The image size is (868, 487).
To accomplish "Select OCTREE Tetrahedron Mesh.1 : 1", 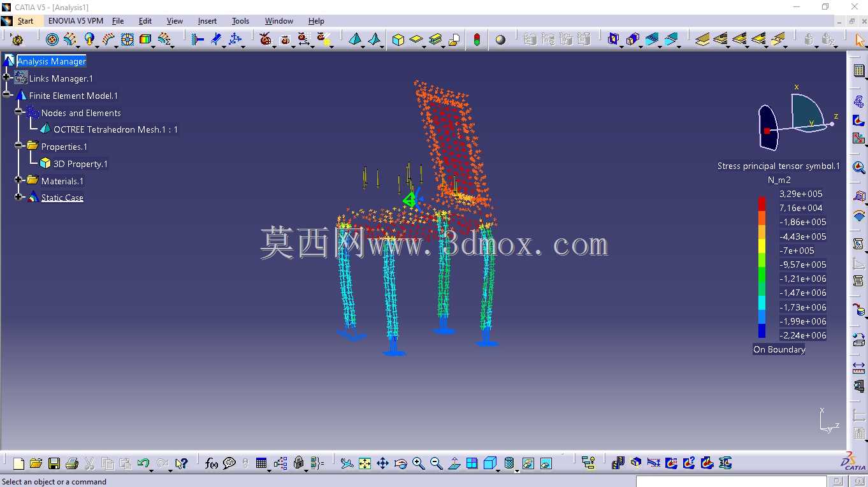I will click(x=115, y=129).
